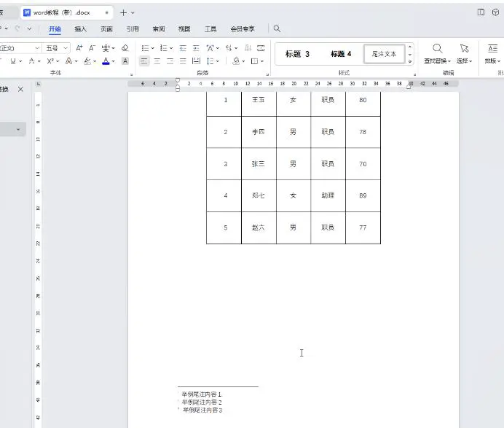This screenshot has width=504, height=428.
Task: Apply the blue font color swatch
Action: tap(106, 61)
